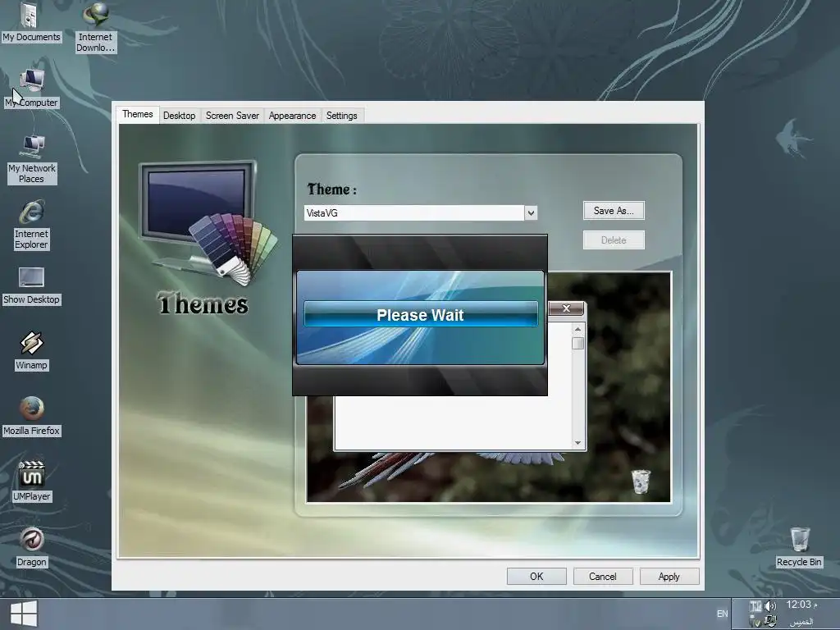This screenshot has width=840, height=630.
Task: Open the Screen Saver tab
Action: point(232,116)
